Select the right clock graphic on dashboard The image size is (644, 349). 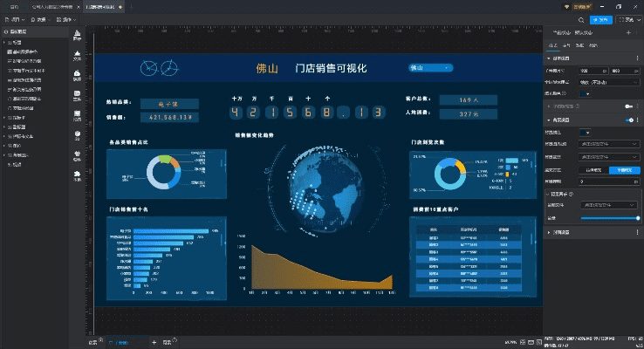pyautogui.click(x=169, y=68)
